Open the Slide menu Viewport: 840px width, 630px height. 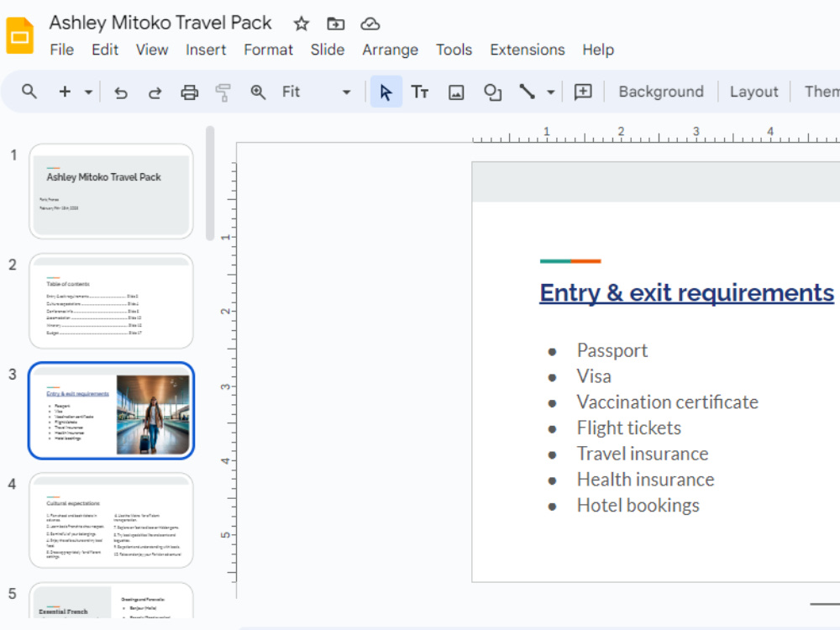point(328,50)
